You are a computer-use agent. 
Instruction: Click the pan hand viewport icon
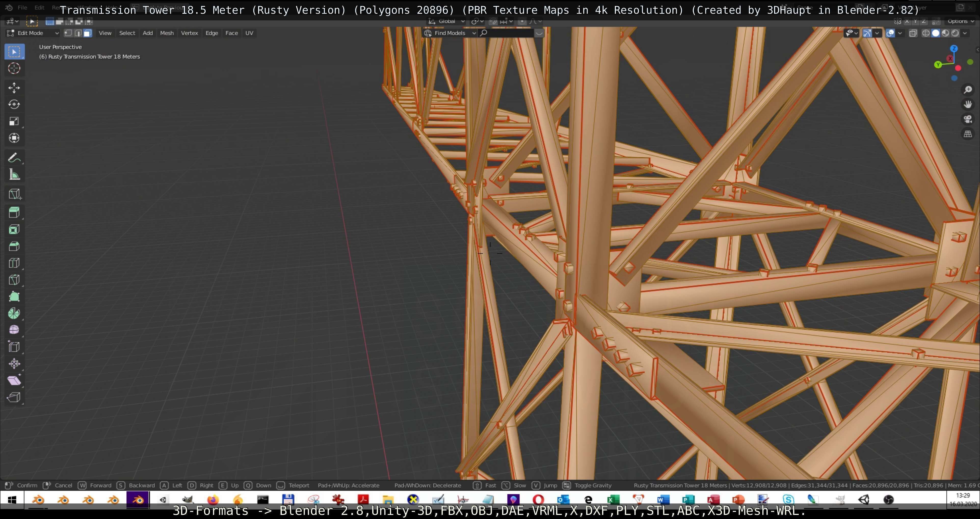pyautogui.click(x=968, y=104)
